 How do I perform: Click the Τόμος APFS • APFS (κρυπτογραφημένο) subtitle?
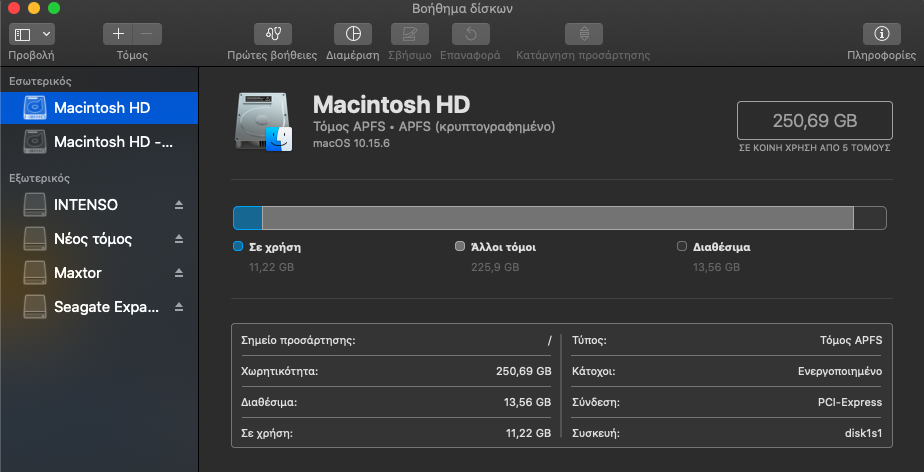[434, 127]
